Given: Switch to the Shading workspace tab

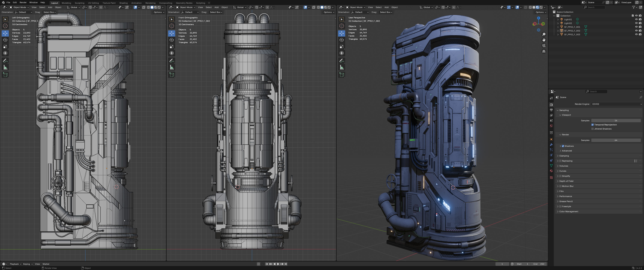Looking at the screenshot, I should [x=123, y=3].
